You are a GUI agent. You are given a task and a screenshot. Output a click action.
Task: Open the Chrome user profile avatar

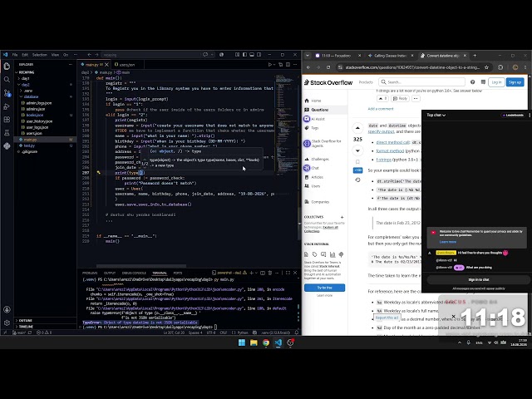coord(515,67)
